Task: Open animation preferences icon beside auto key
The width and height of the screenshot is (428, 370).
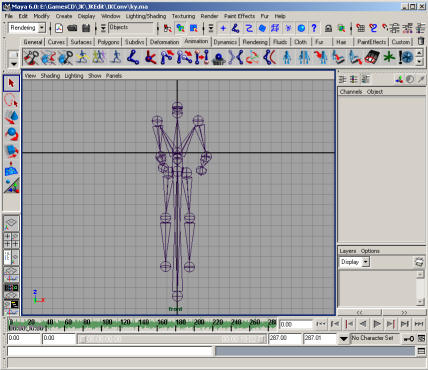Action: coord(421,339)
